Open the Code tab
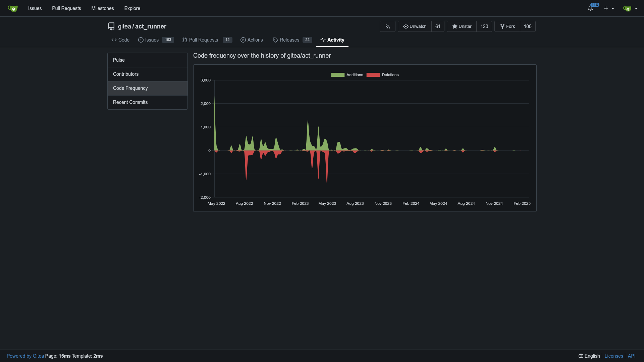Screen dimensions: 644x362 click(120, 40)
